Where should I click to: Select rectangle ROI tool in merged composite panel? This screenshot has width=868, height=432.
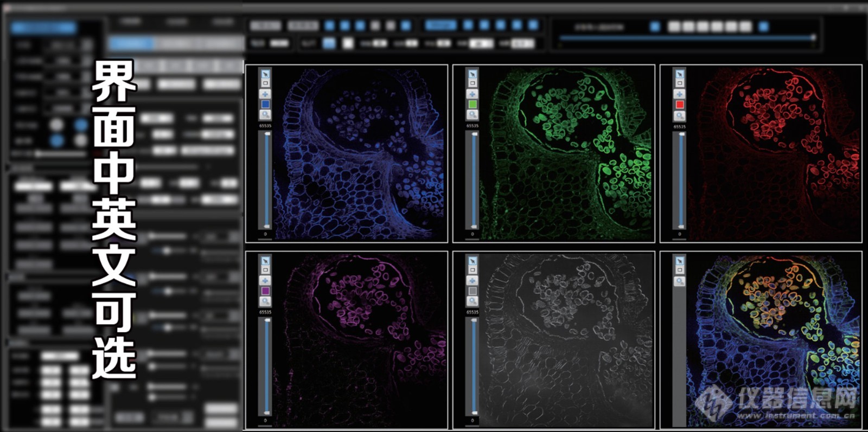click(x=680, y=270)
